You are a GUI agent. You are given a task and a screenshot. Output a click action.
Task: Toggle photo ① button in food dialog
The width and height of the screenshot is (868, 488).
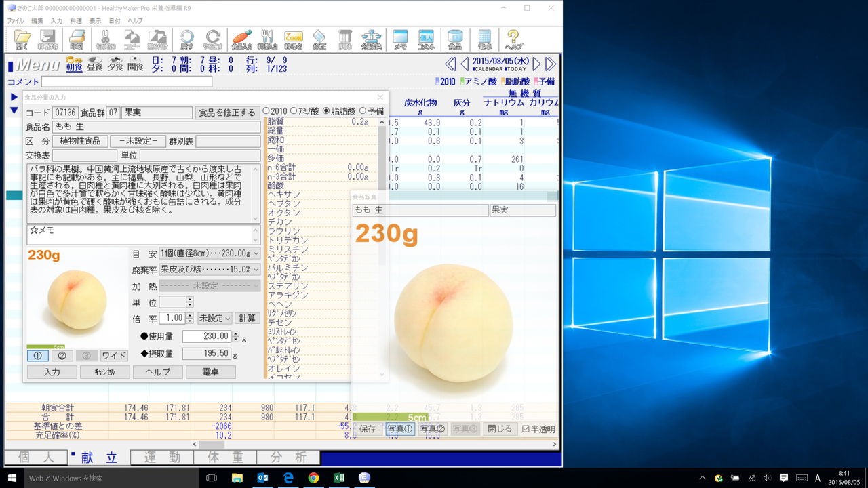pos(37,356)
